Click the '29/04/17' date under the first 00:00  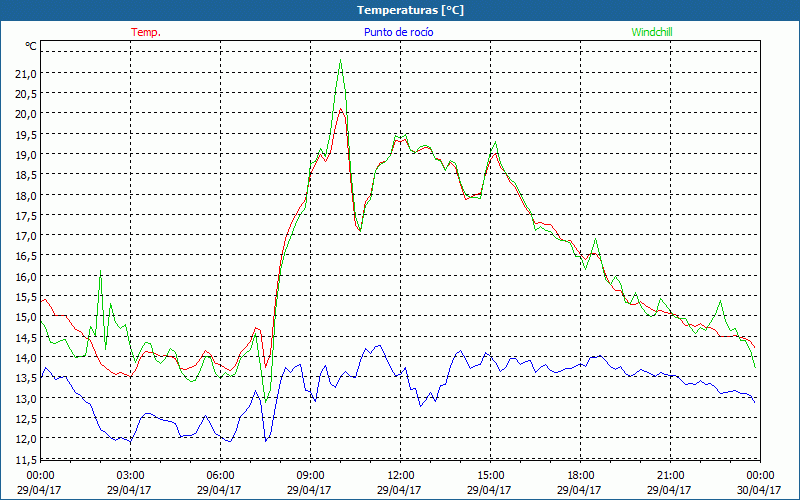point(39,490)
